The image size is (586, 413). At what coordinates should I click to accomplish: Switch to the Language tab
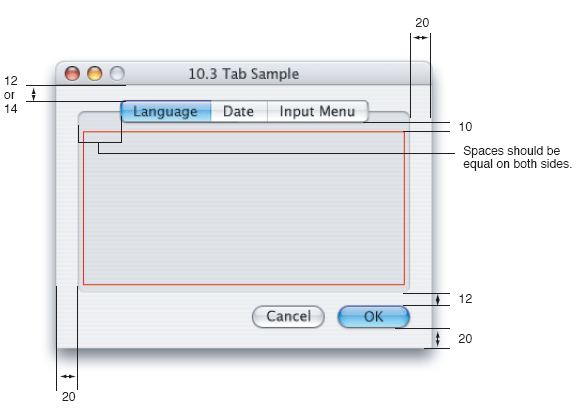[x=166, y=111]
